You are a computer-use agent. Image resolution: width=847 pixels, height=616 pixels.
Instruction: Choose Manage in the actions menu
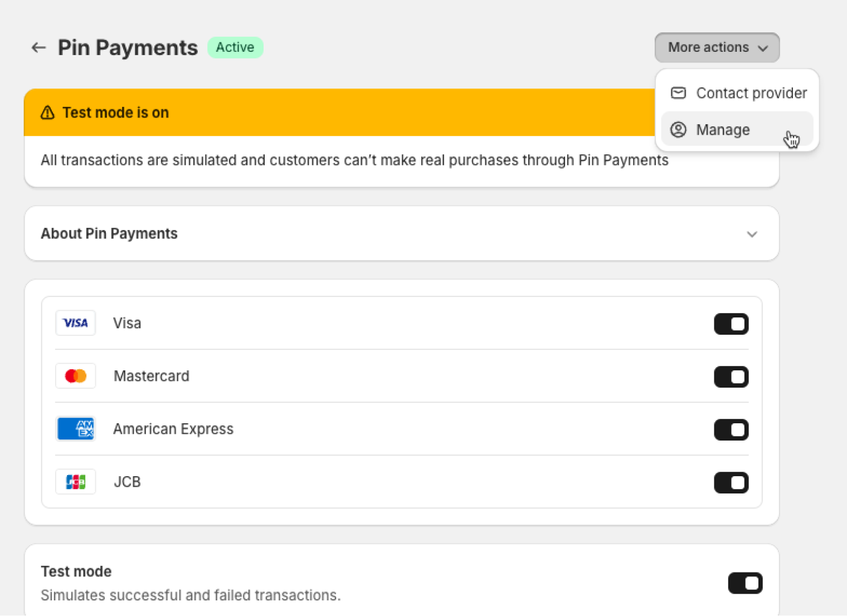click(737, 130)
